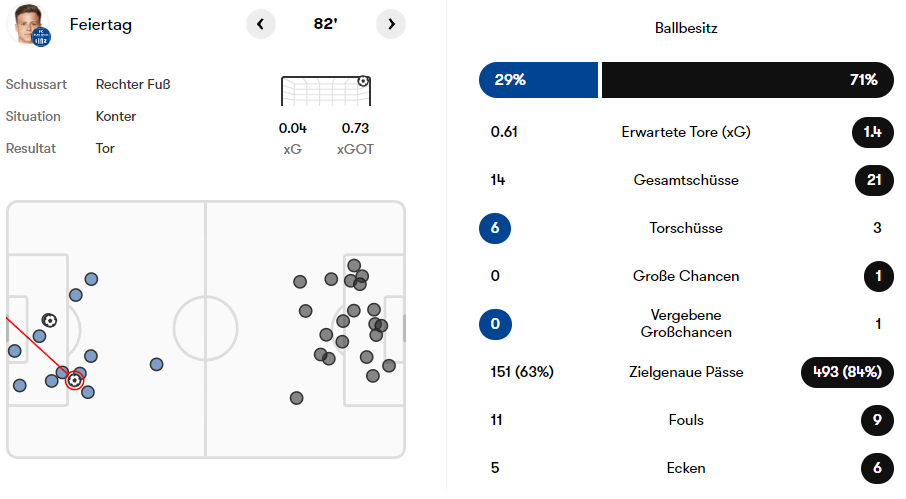906x499 pixels.
Task: Click the 82' minute indicator
Action: tap(325, 24)
